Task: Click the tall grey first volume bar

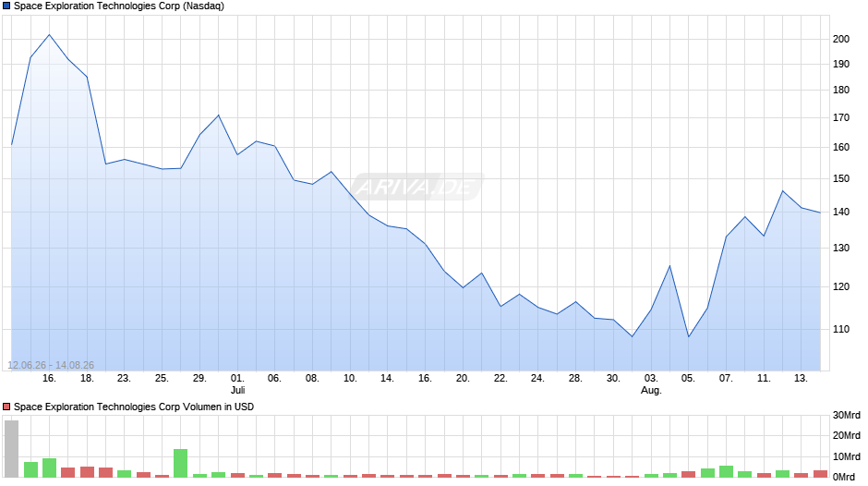Action: point(12,449)
